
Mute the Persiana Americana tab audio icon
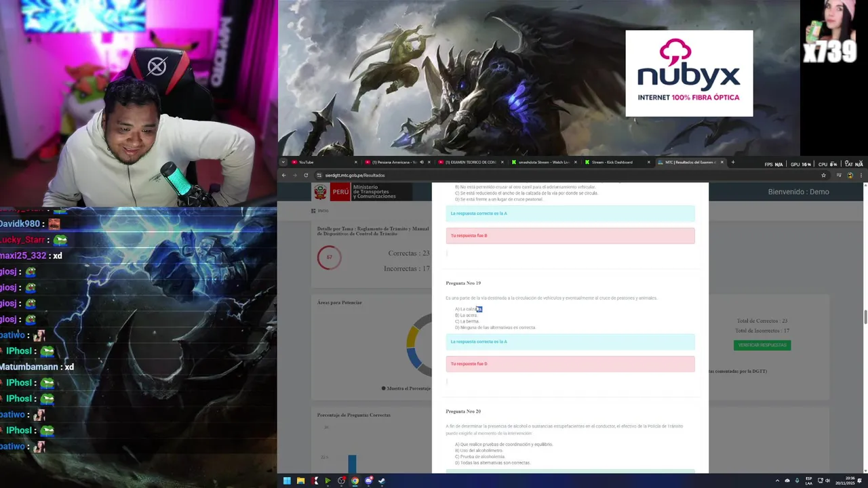click(x=422, y=162)
